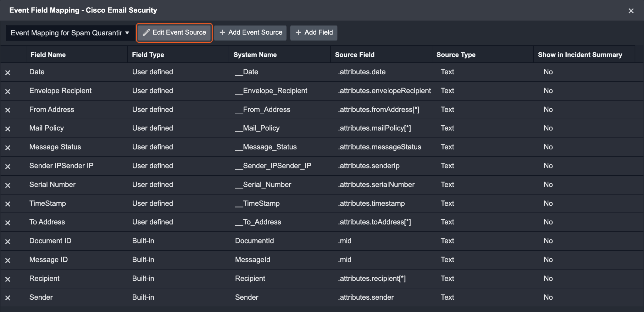Click .attributes.mailPolicy[*] source field
Viewport: 644px width, 312px height.
tap(375, 128)
